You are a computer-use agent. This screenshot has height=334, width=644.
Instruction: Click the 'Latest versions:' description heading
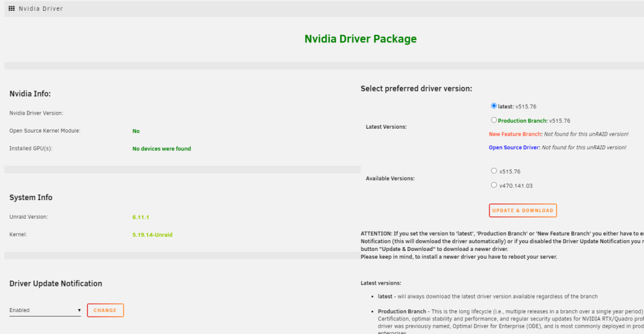(x=381, y=283)
